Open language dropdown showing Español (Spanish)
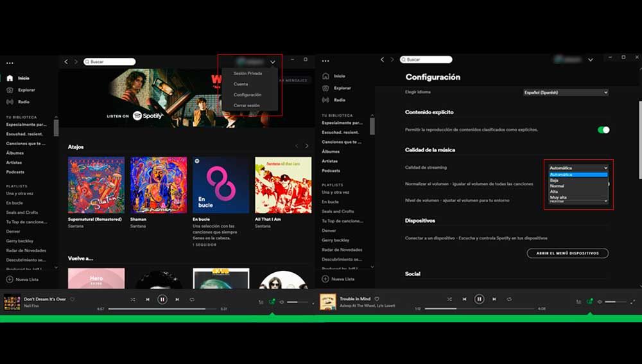Image resolution: width=642 pixels, height=364 pixels. [x=566, y=92]
